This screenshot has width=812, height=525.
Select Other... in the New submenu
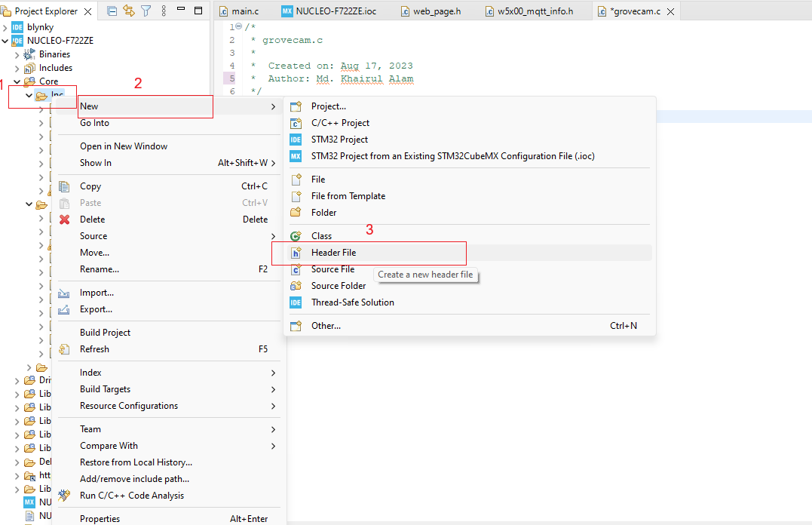[469, 326]
